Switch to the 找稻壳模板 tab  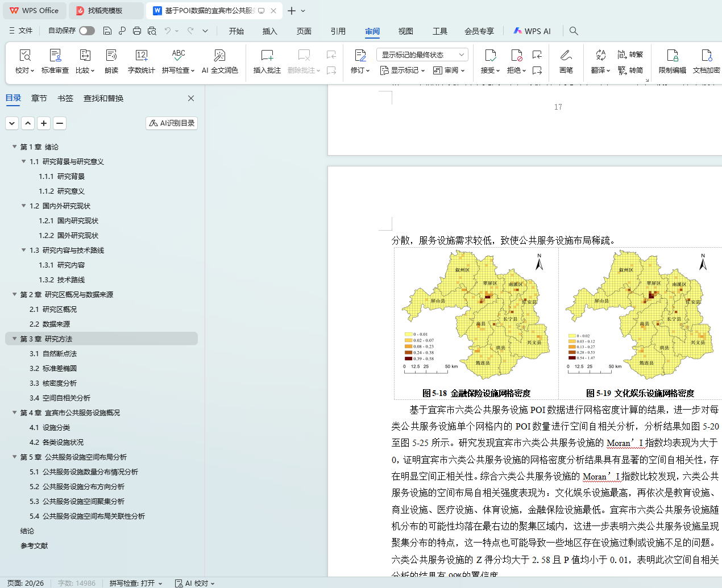coord(106,11)
